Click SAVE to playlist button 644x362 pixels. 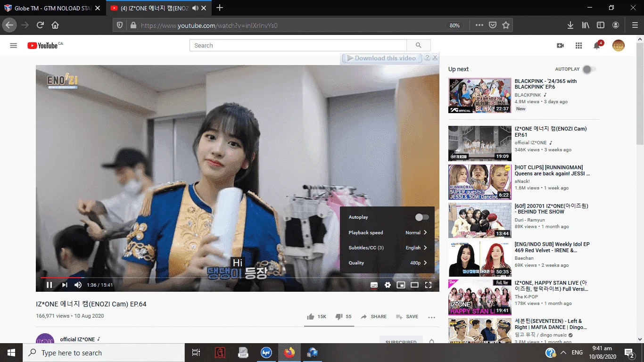point(407,317)
